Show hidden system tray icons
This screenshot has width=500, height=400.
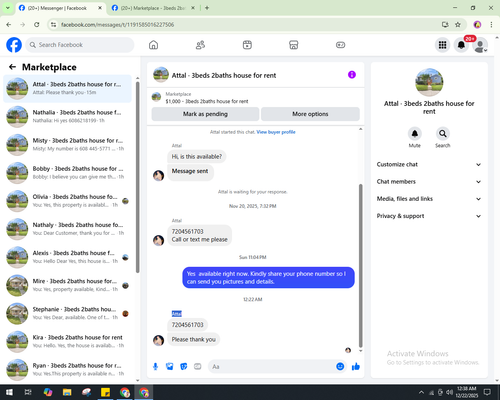(x=421, y=392)
